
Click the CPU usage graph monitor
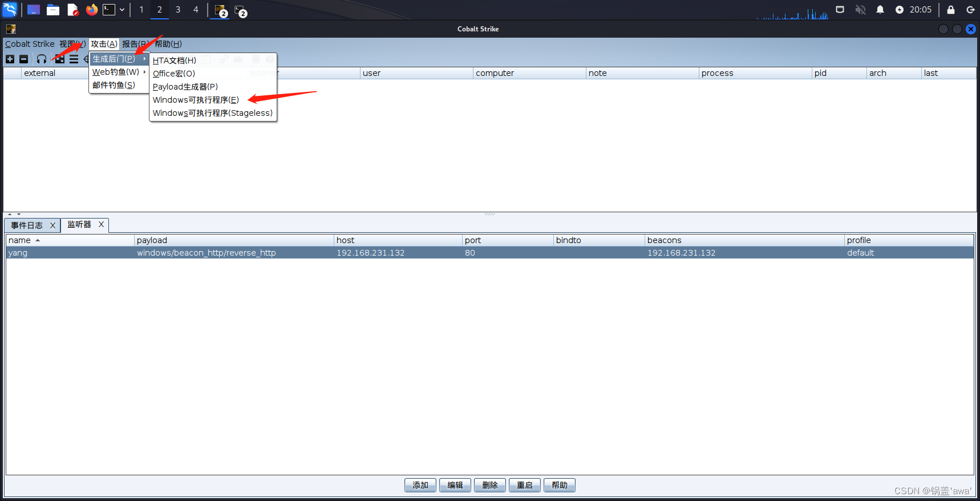[792, 14]
